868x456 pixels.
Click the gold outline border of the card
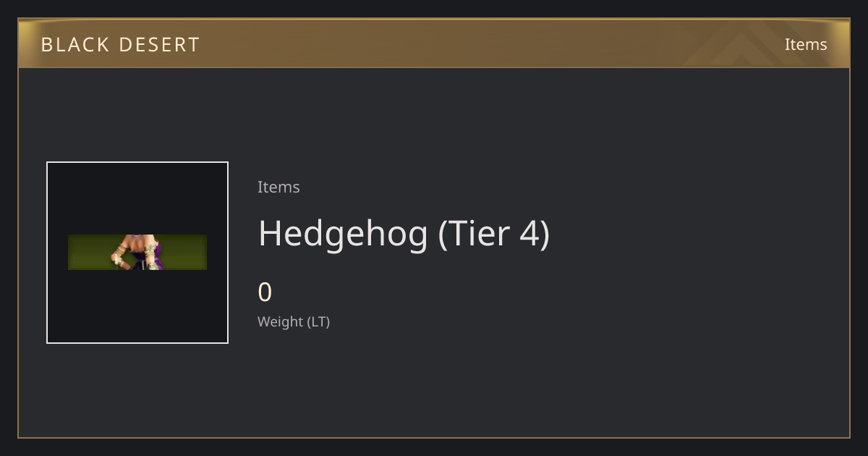point(434,437)
